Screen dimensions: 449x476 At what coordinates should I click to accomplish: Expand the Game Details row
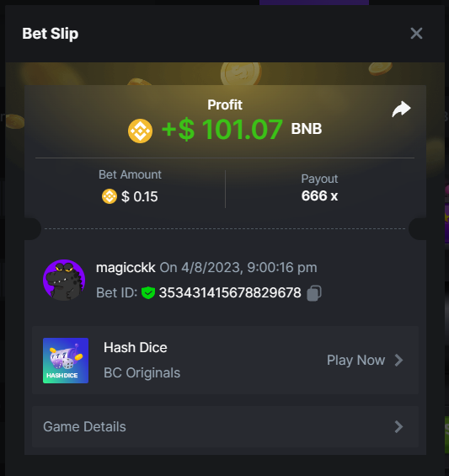(x=225, y=427)
